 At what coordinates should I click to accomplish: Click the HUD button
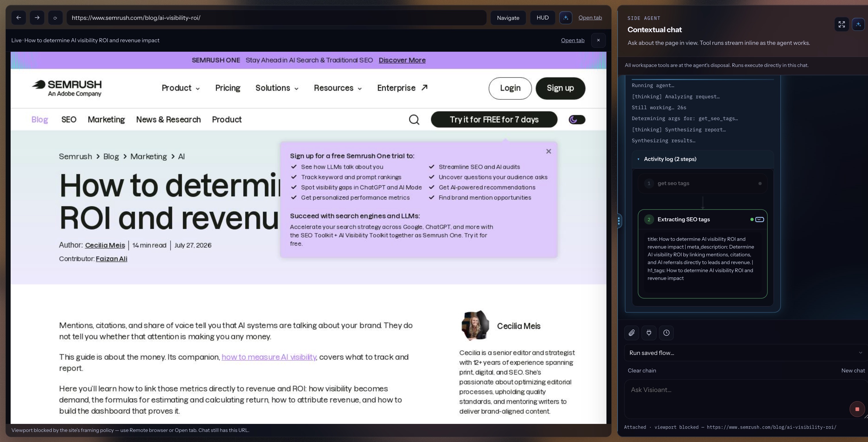coord(543,18)
